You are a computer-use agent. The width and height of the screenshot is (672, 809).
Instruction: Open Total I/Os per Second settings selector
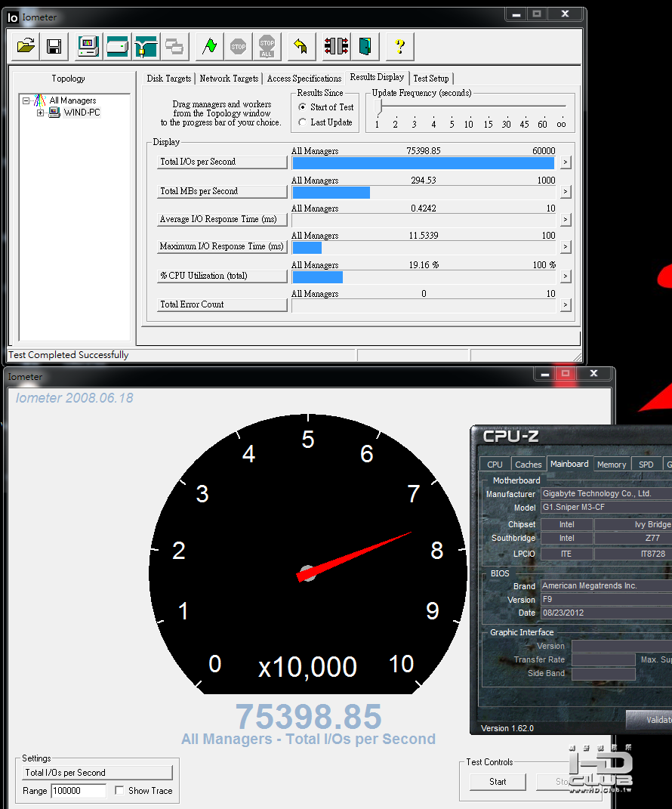[x=97, y=773]
